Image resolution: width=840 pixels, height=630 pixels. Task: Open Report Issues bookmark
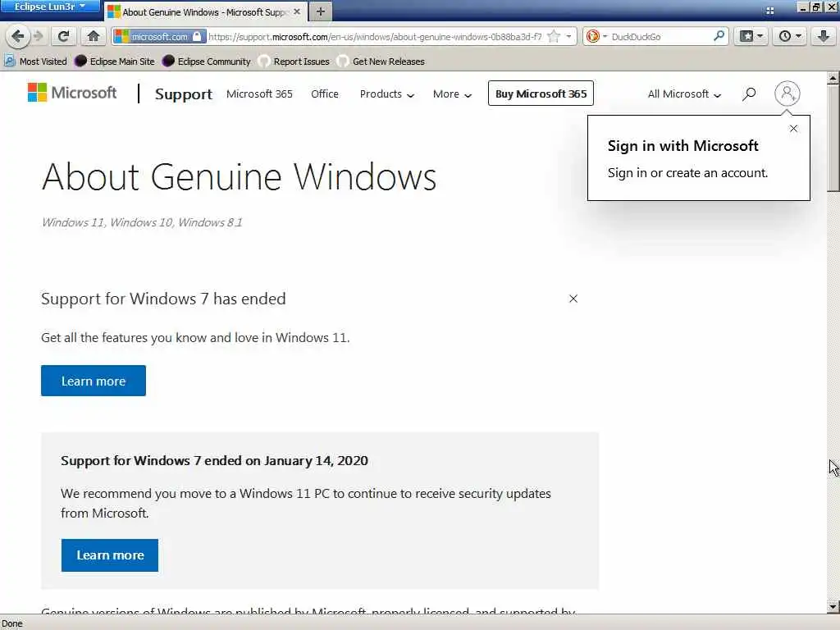(294, 61)
